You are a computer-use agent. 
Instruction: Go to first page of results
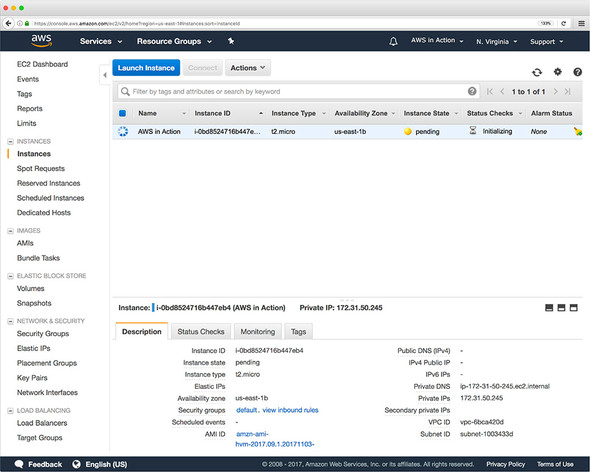(490, 91)
